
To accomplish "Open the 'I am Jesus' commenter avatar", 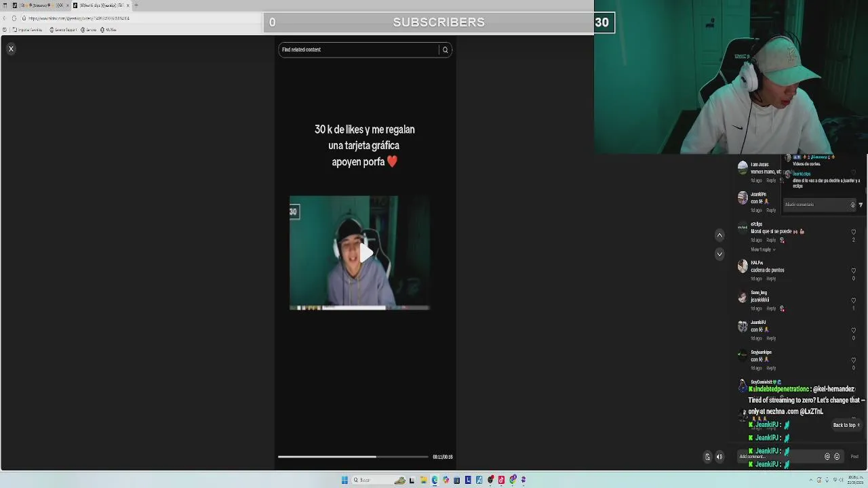I will pyautogui.click(x=743, y=167).
